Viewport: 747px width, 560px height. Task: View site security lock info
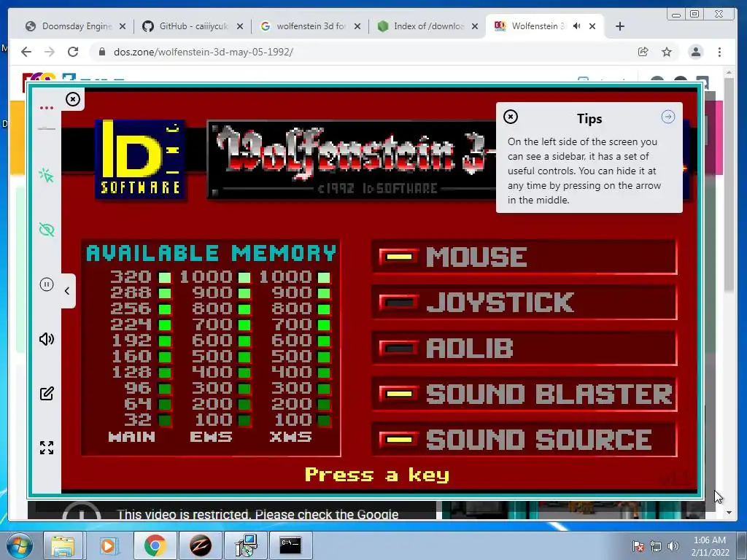coord(102,52)
